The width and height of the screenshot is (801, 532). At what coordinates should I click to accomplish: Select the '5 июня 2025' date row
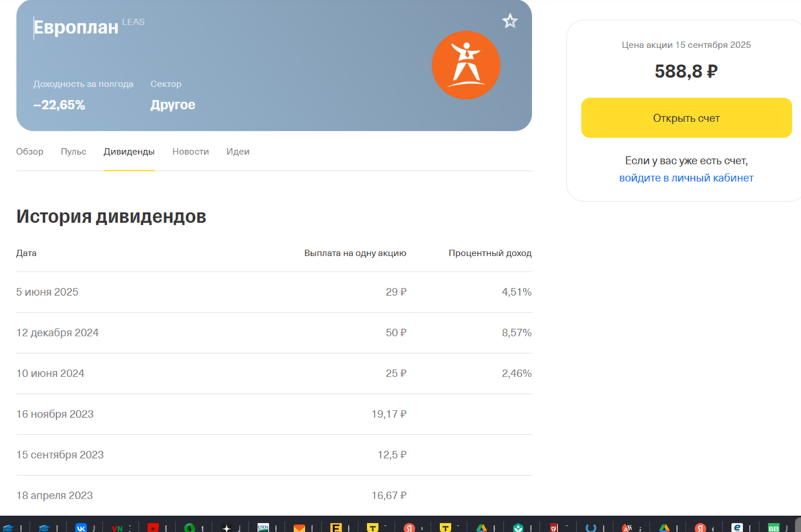click(x=274, y=292)
